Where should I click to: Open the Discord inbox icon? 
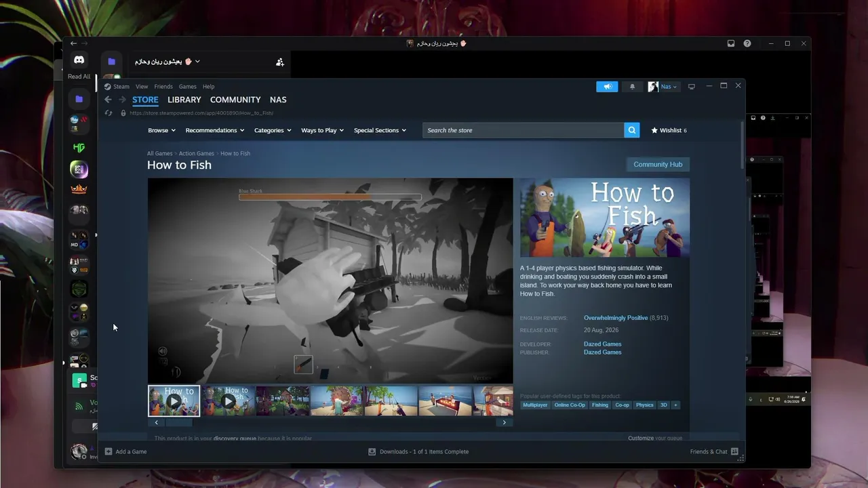[730, 43]
